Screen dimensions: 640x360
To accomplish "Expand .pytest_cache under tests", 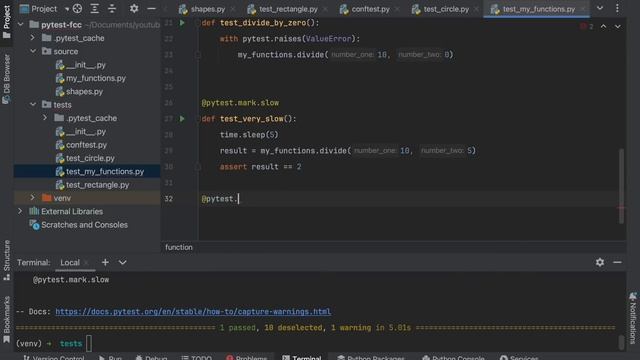I will (x=45, y=118).
